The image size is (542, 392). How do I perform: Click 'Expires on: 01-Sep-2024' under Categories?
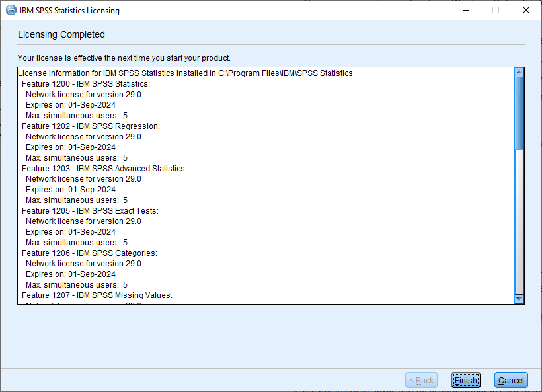(71, 274)
